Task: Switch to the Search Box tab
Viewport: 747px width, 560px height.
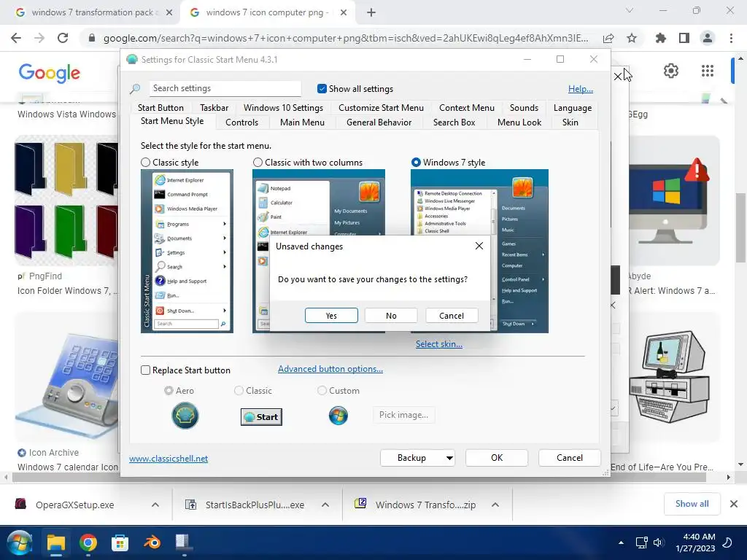Action: [x=454, y=122]
